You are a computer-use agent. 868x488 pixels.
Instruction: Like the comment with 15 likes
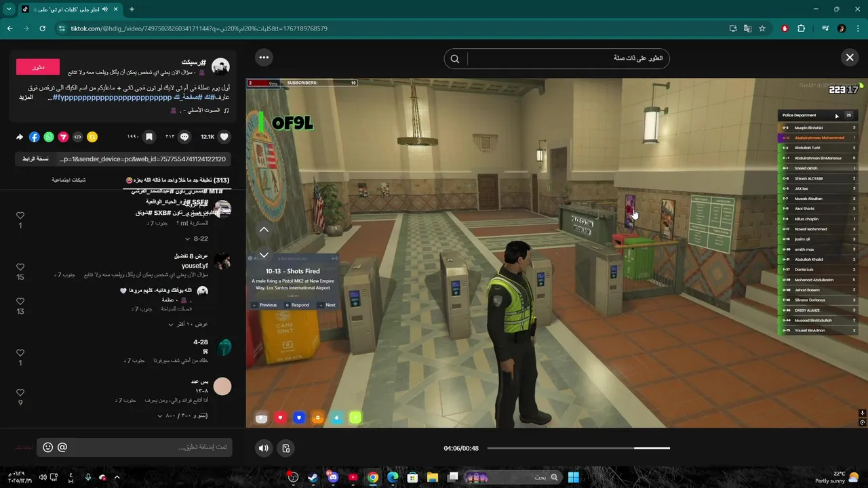click(x=20, y=268)
